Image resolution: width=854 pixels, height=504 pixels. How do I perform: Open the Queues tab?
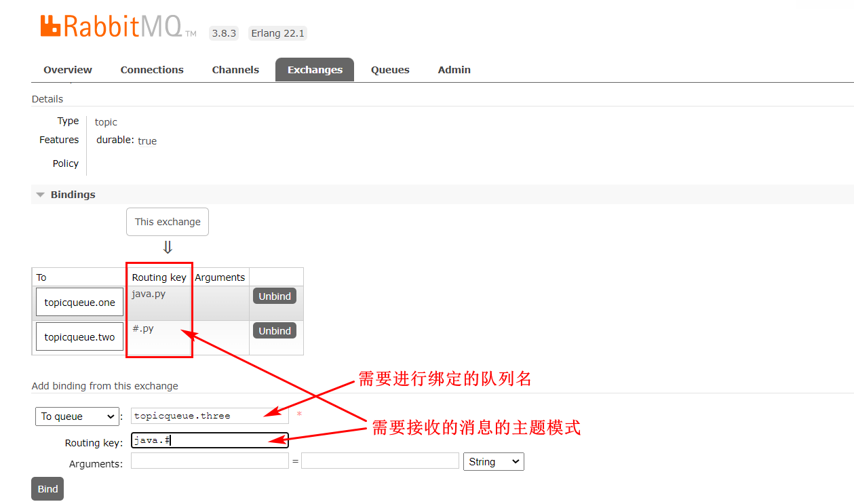(390, 70)
